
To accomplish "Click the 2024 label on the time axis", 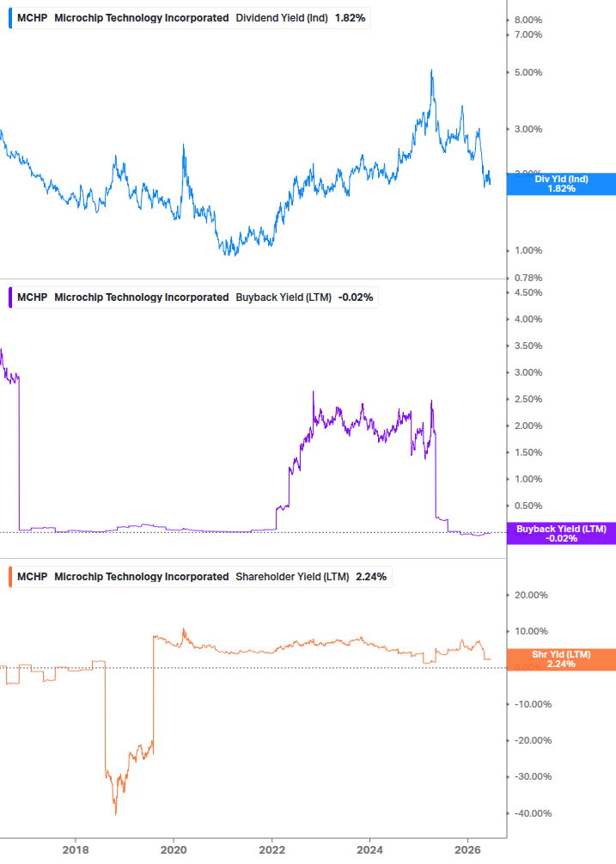I will click(x=370, y=849).
